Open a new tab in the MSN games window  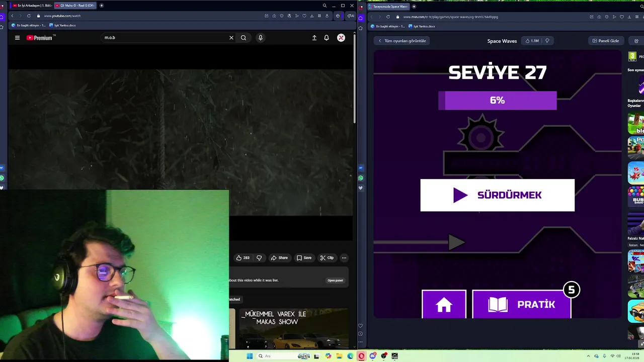[414, 7]
